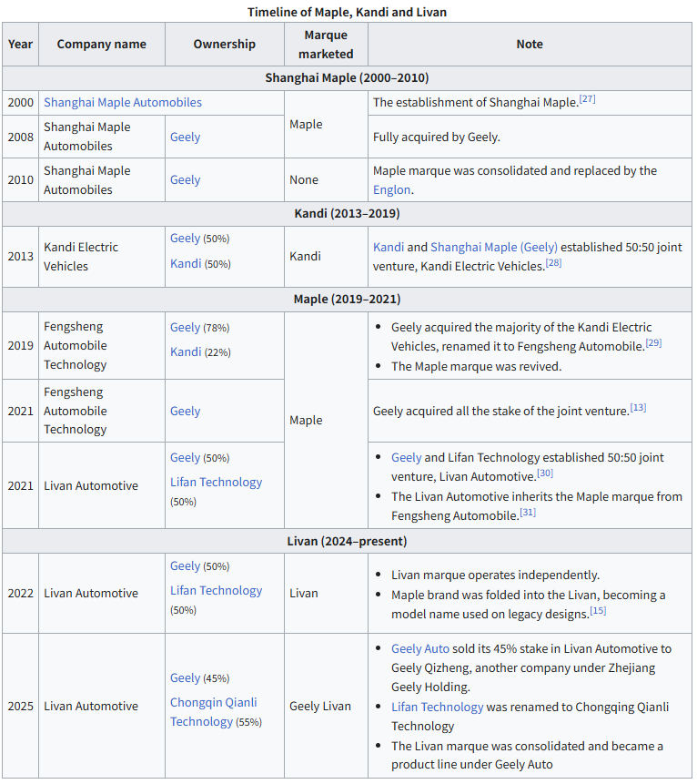
Task: Click the year 2010 cell
Action: pyautogui.click(x=21, y=180)
